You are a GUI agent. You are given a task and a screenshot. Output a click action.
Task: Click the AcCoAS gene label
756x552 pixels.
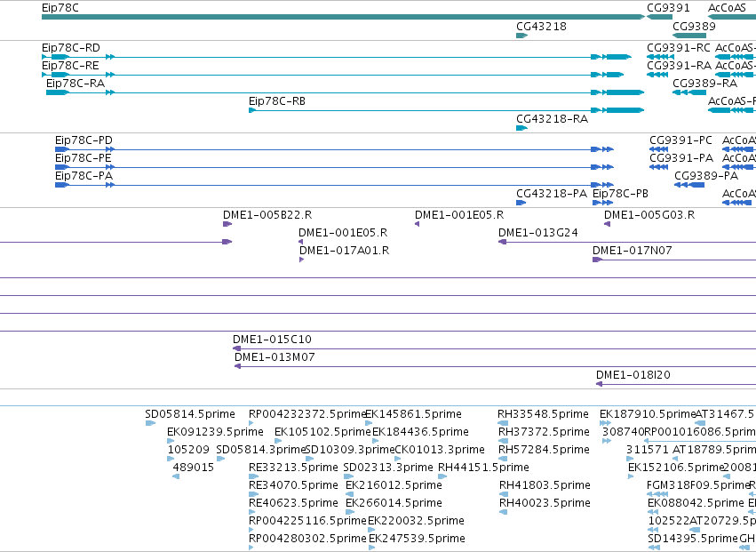point(727,8)
